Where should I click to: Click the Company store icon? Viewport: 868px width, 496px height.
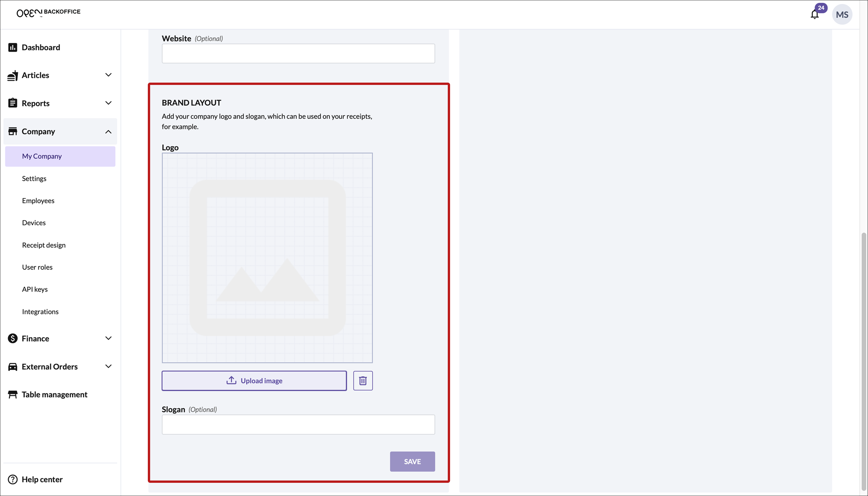(x=13, y=131)
